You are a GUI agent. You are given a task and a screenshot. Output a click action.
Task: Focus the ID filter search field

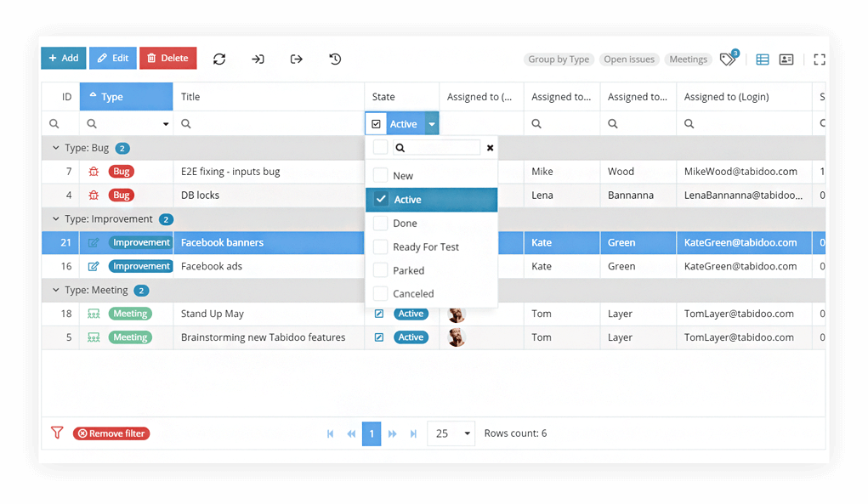[x=61, y=124]
